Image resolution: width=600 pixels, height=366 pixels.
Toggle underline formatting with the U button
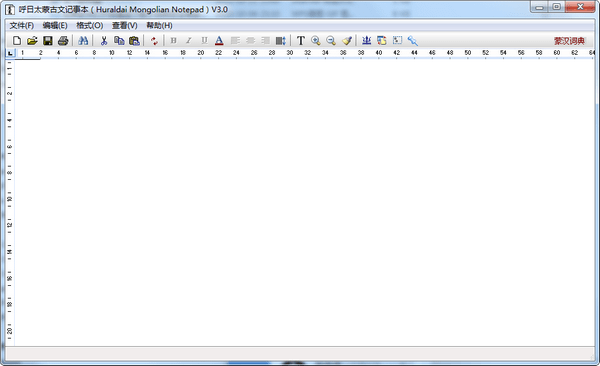204,41
